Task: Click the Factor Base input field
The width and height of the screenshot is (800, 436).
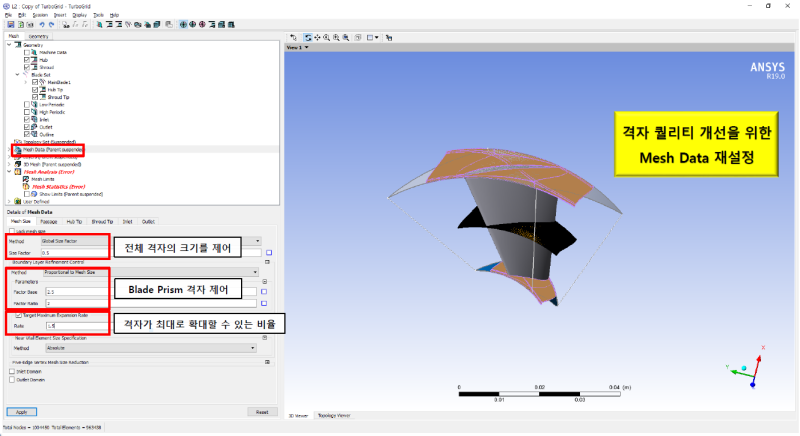Action: tap(151, 292)
